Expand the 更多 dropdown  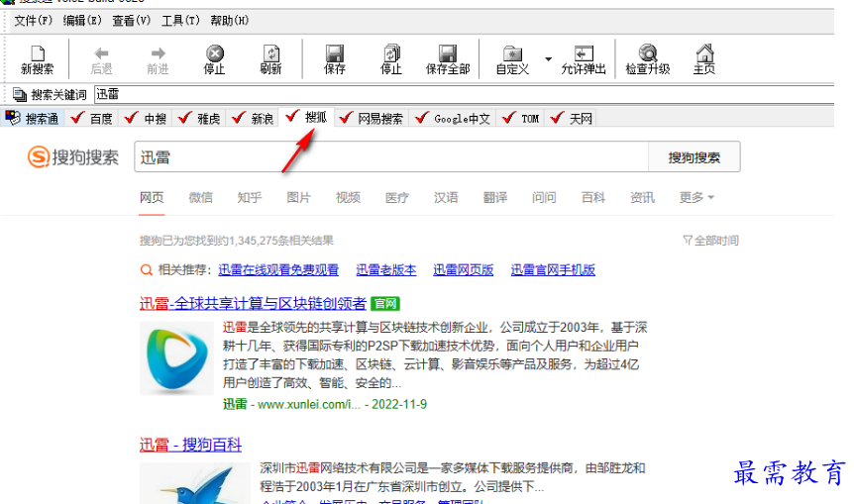point(696,198)
